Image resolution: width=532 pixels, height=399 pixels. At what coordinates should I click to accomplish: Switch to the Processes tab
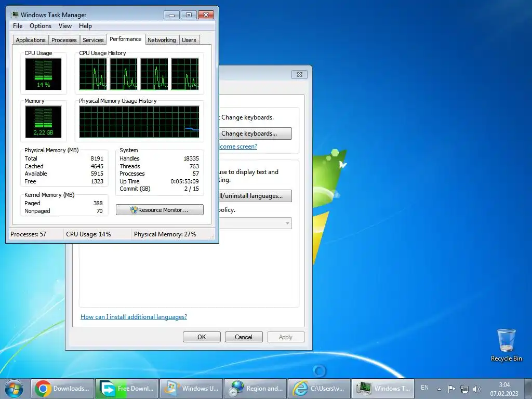[x=64, y=39]
